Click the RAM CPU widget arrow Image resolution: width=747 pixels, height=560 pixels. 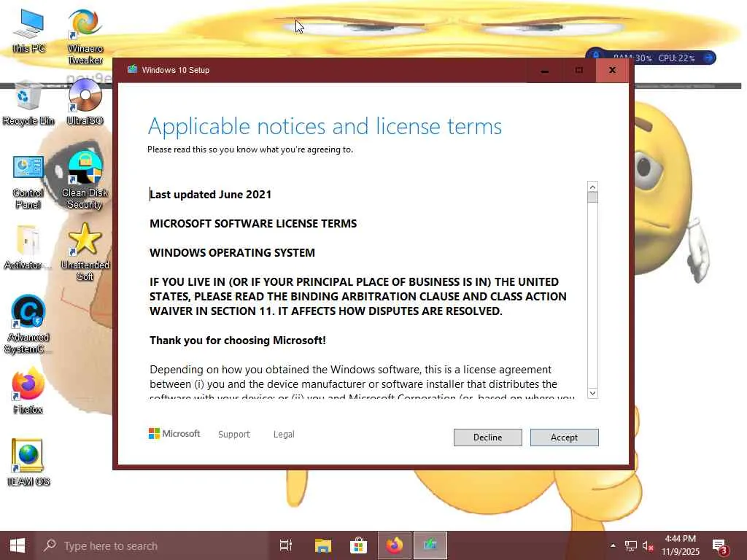coord(708,58)
